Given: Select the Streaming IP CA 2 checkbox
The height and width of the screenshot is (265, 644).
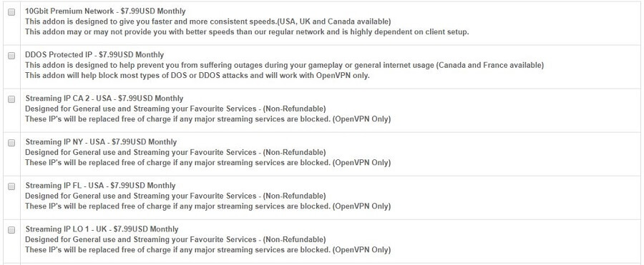Looking at the screenshot, I should (x=11, y=99).
